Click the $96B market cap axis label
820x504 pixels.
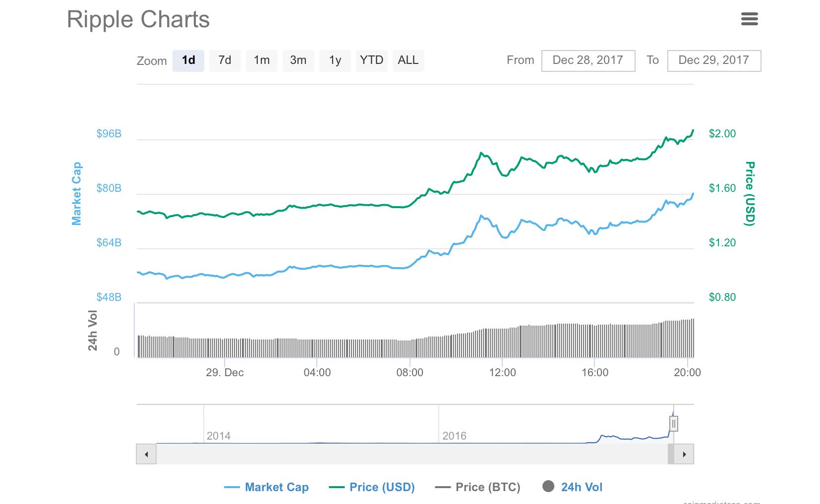109,133
